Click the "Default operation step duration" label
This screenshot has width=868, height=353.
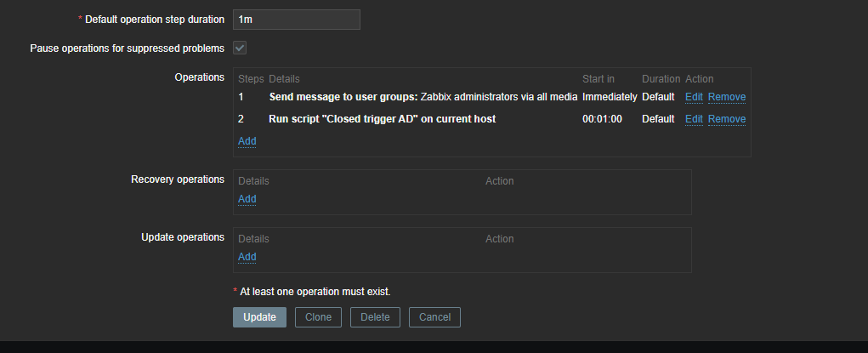[155, 20]
